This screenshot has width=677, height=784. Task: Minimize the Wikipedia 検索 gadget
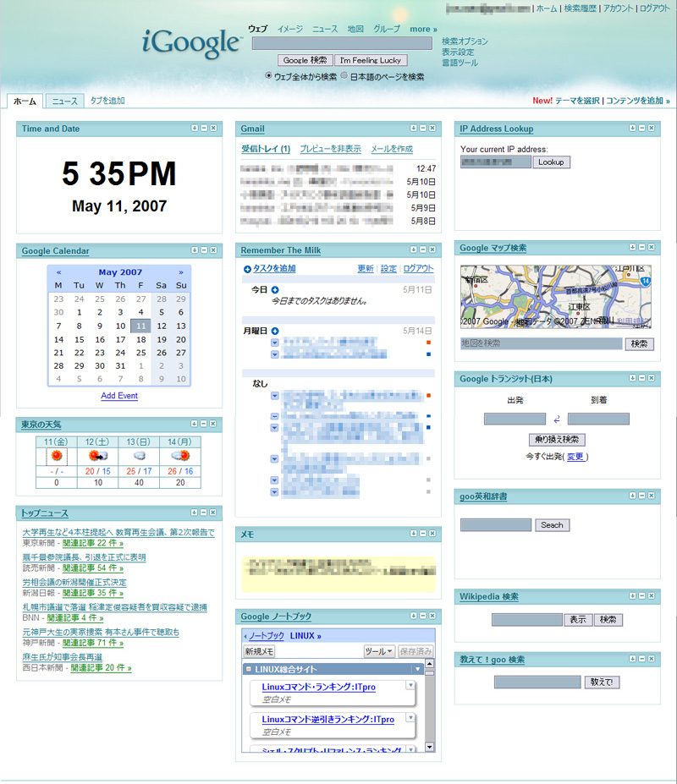tap(642, 596)
